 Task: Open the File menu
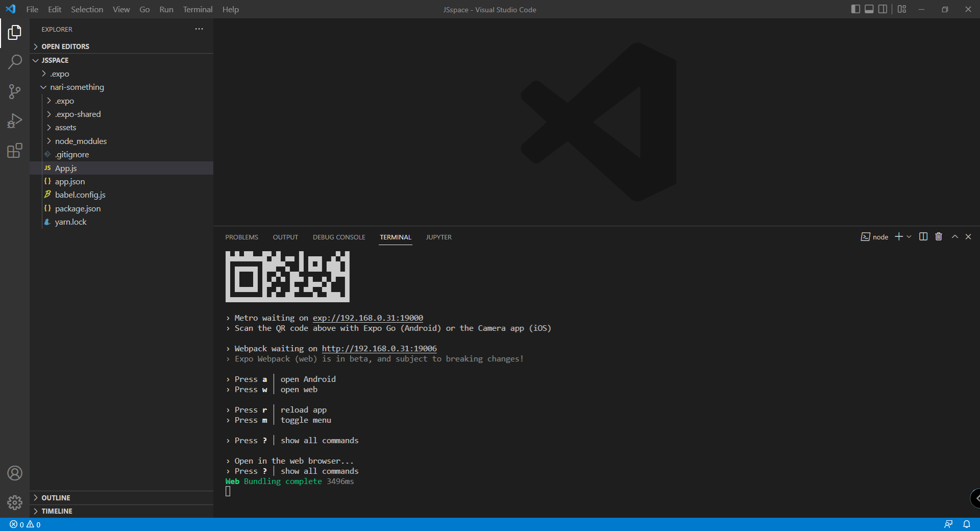(32, 9)
